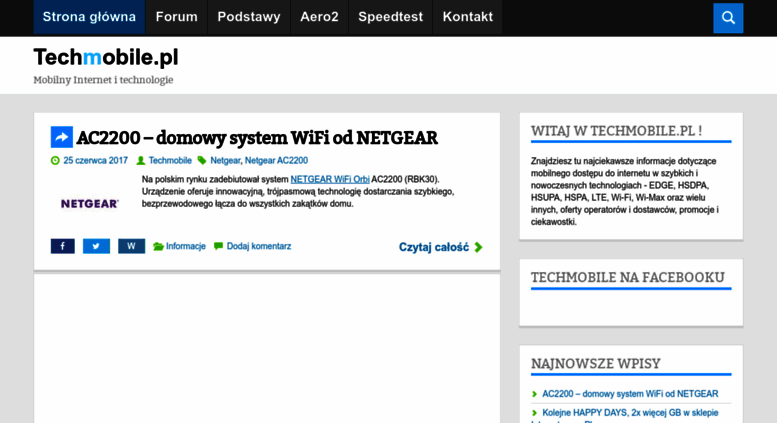Open author link Techmobile

point(170,160)
